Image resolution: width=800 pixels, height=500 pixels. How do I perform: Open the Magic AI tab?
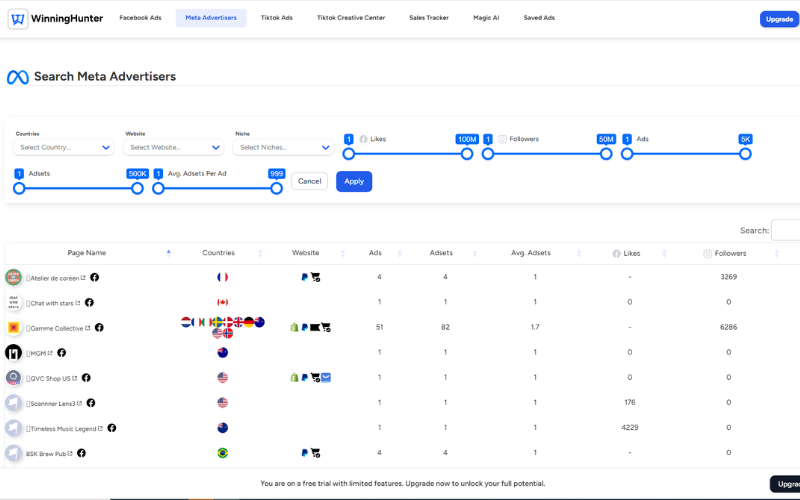[486, 18]
